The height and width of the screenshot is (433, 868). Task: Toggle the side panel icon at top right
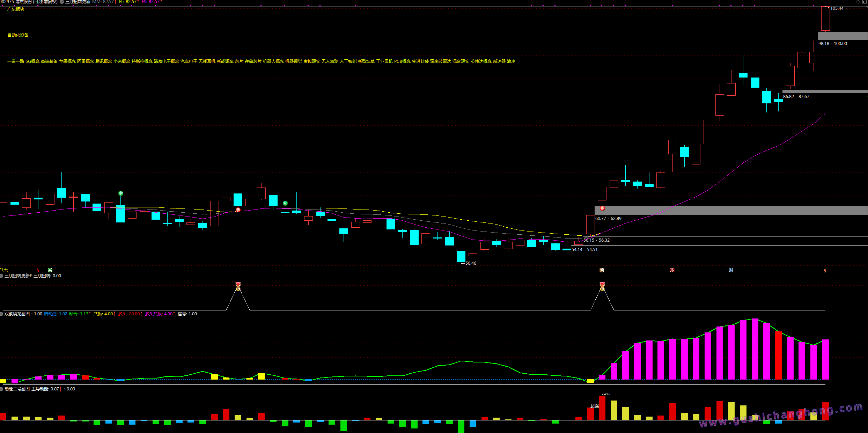coord(864,2)
